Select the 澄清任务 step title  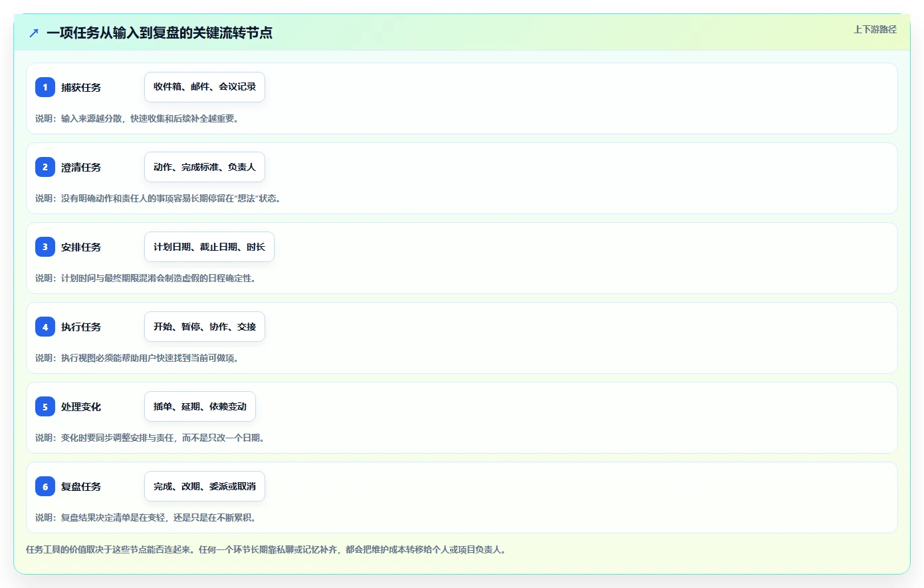[81, 167]
